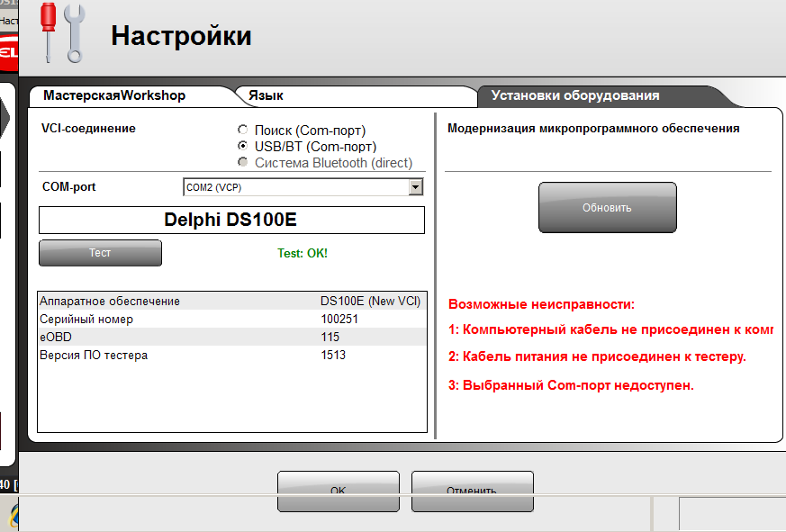Screen dimensions: 786x532
Task: Click the screwdriver and wrench settings icon
Action: [63, 32]
